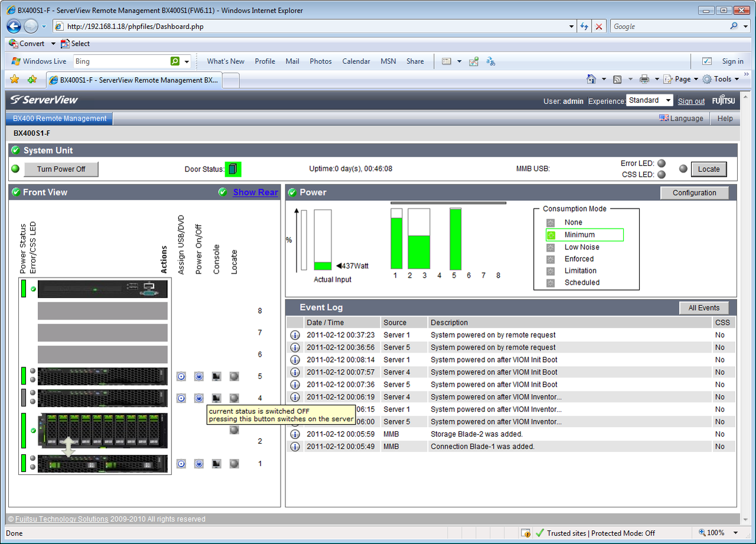The image size is (756, 544).
Task: Open Calendar in Windows Live toolbar
Action: point(356,61)
